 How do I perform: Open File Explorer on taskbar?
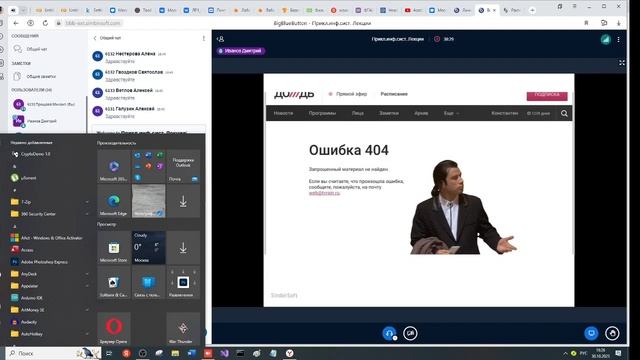[175, 353]
